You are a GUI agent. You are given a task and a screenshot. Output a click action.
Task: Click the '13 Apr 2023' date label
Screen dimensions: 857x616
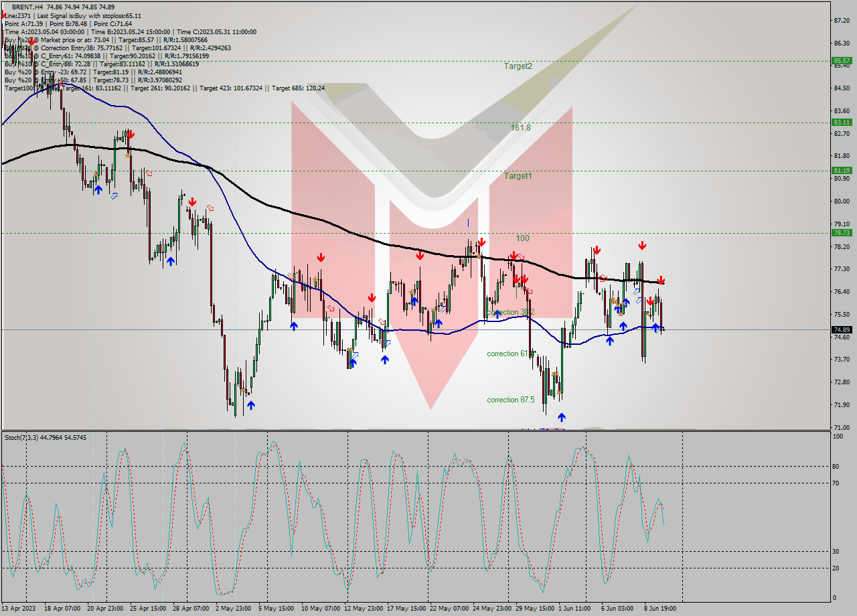(20, 609)
